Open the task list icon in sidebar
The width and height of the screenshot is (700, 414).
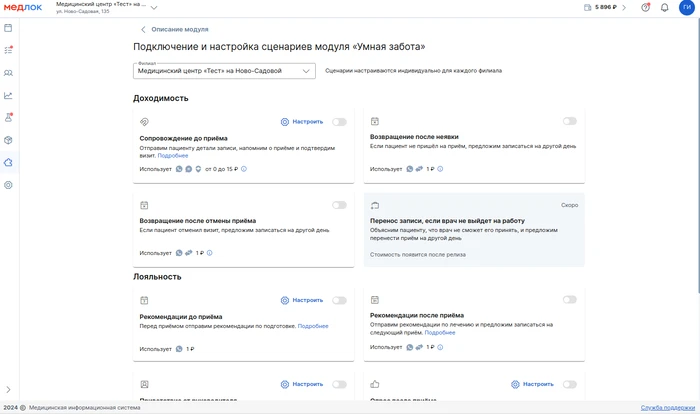[x=8, y=49]
